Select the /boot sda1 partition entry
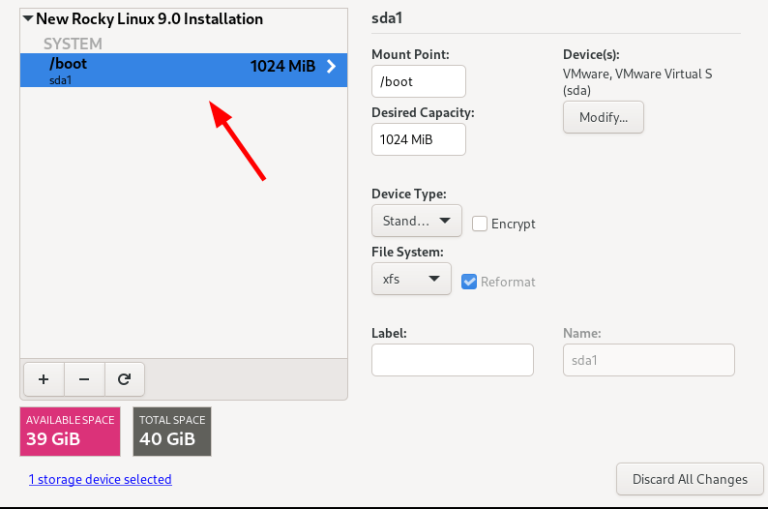Viewport: 768px width, 509px height. point(150,70)
